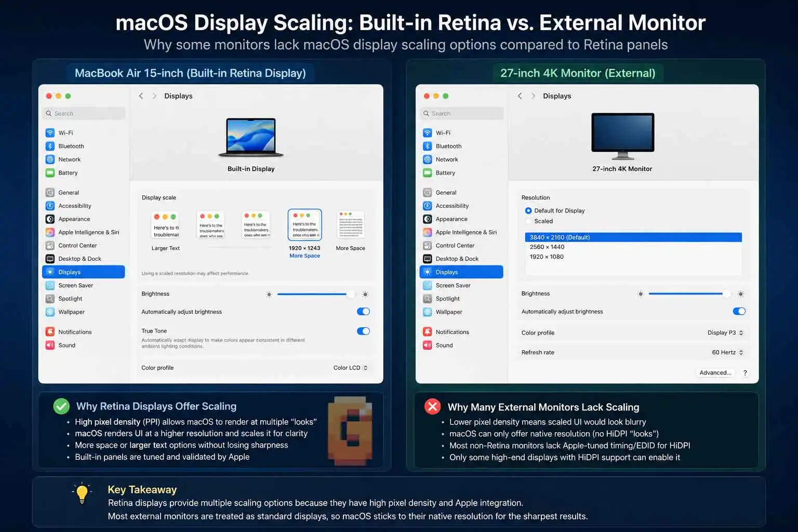
Task: Click the Control Center icon in the MacBook Air window
Action: (50, 246)
